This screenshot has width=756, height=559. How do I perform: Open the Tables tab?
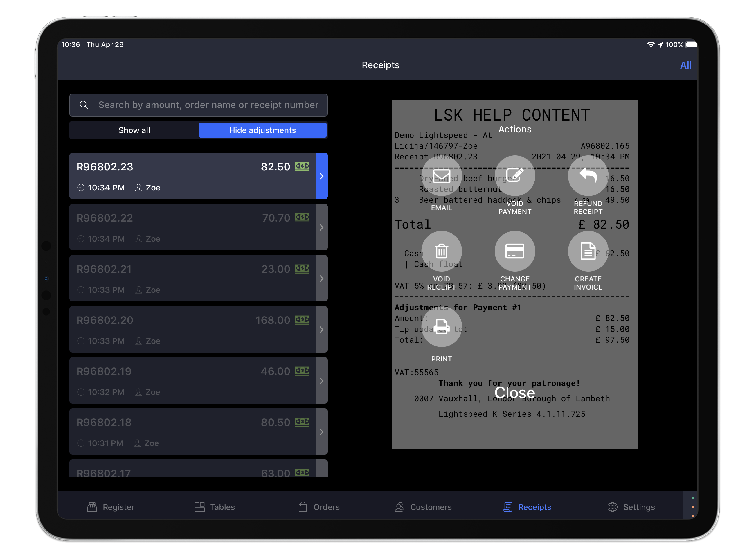[x=214, y=507]
